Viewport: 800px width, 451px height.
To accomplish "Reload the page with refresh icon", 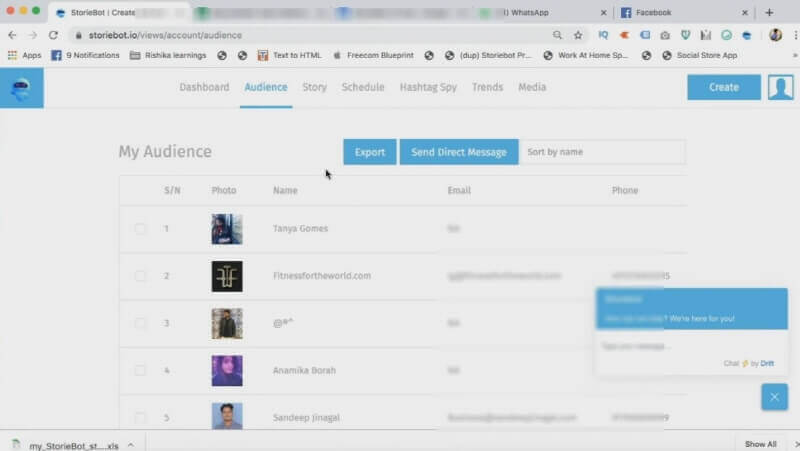I will point(53,35).
